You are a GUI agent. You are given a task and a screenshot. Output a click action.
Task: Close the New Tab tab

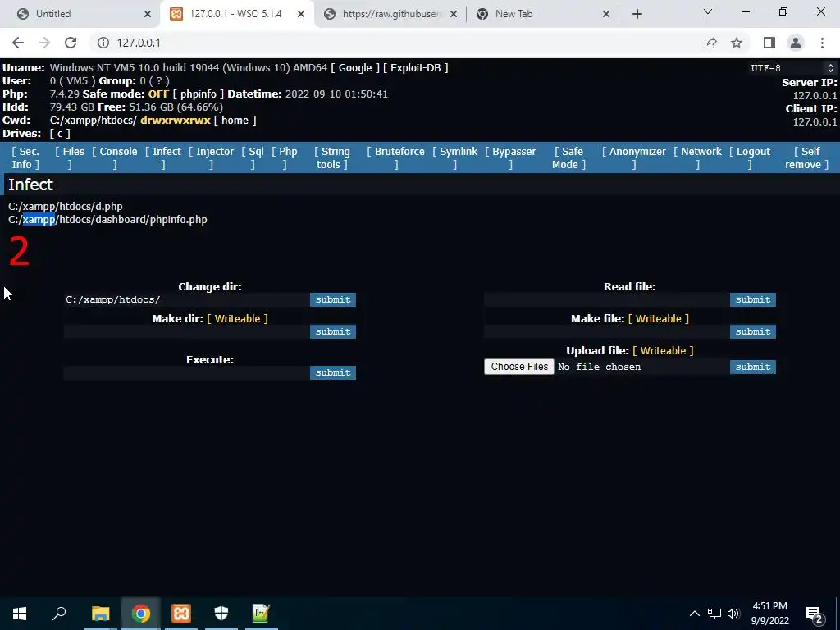click(606, 14)
